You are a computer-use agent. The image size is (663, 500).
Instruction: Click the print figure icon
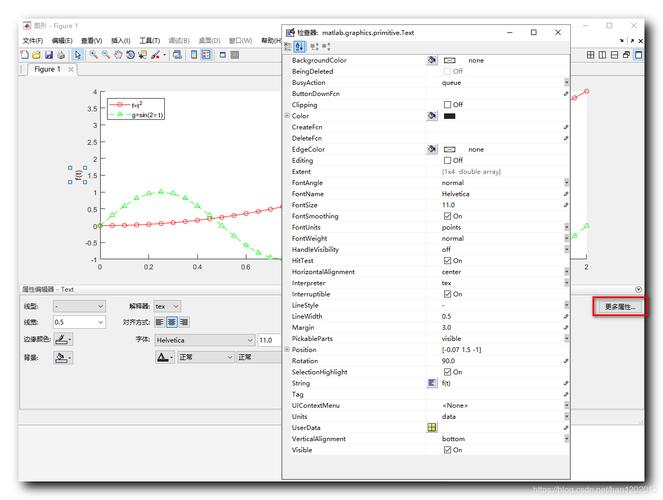(x=61, y=55)
